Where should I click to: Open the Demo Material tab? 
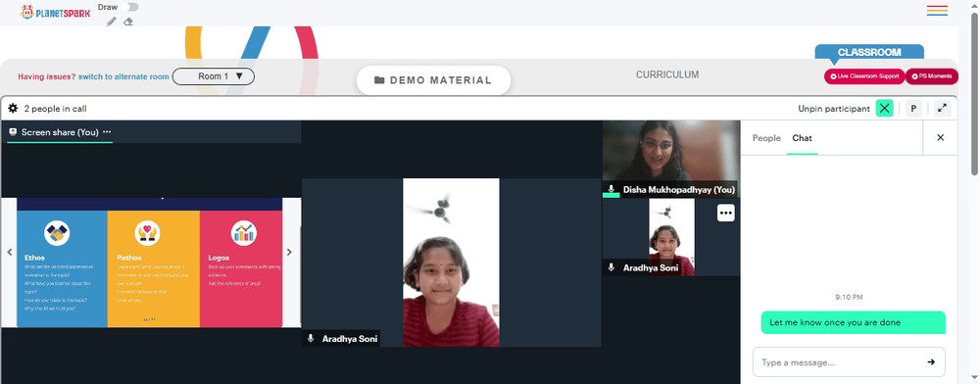433,80
